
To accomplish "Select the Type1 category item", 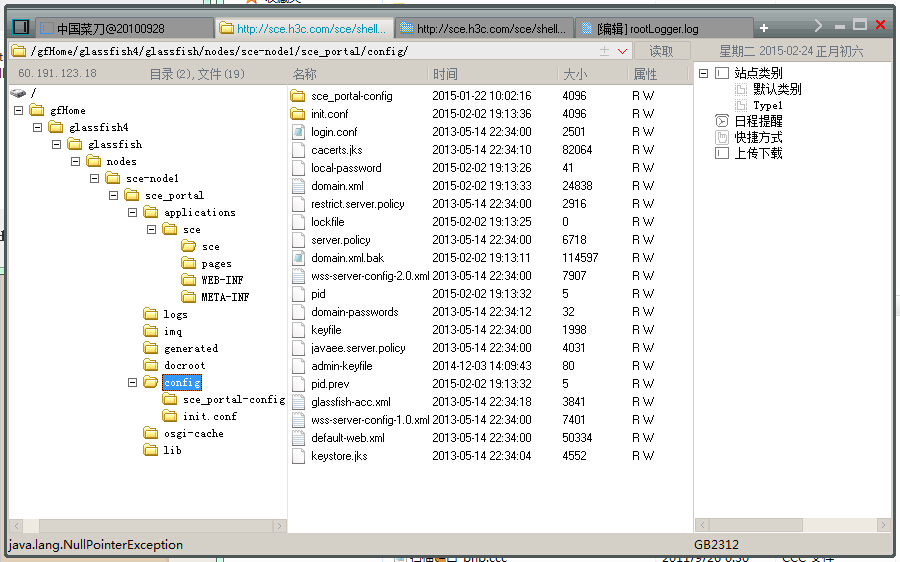I will (x=767, y=105).
